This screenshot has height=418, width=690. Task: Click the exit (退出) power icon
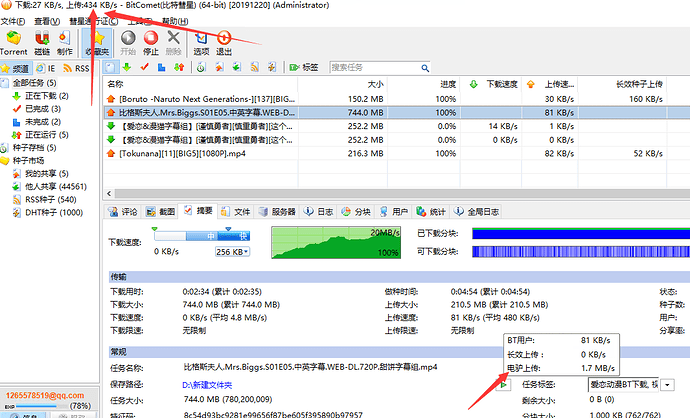point(224,40)
